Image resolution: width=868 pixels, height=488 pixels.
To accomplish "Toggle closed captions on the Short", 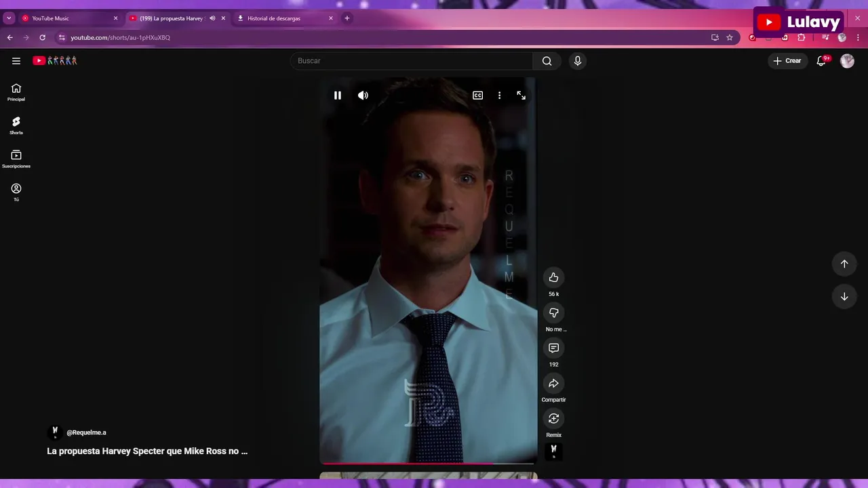I will (x=477, y=96).
